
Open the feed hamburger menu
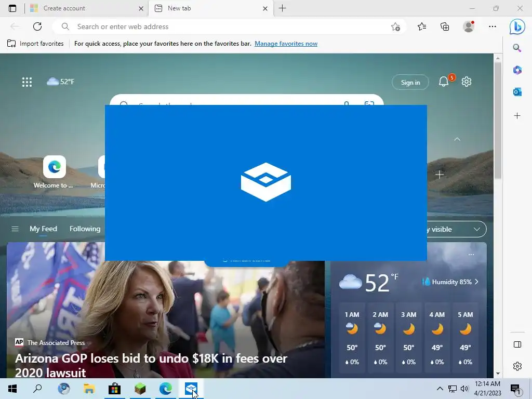pyautogui.click(x=15, y=229)
